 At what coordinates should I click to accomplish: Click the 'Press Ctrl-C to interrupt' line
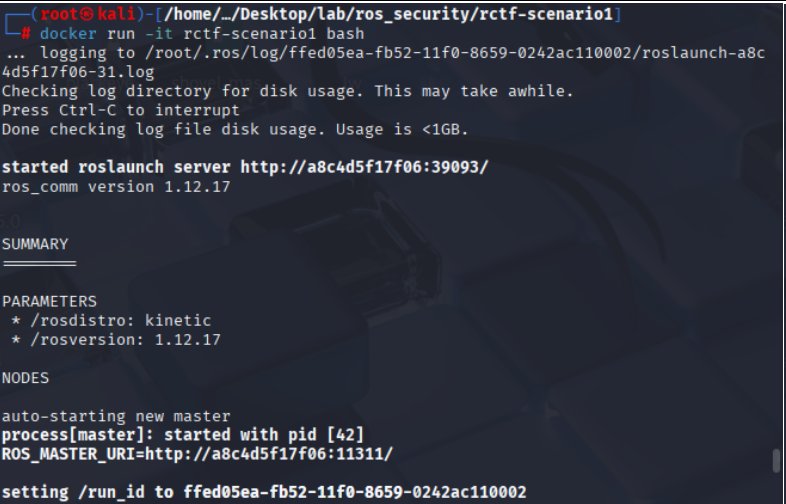pyautogui.click(x=121, y=110)
